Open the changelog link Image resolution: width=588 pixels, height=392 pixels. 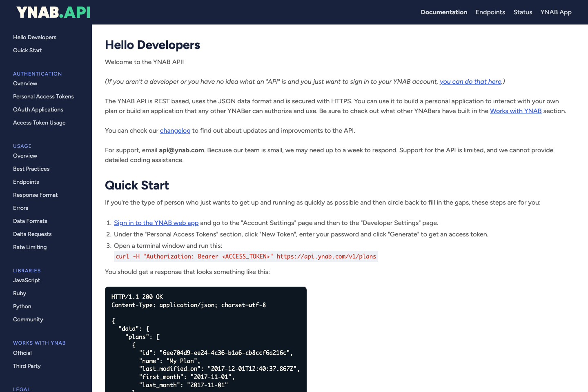click(175, 130)
